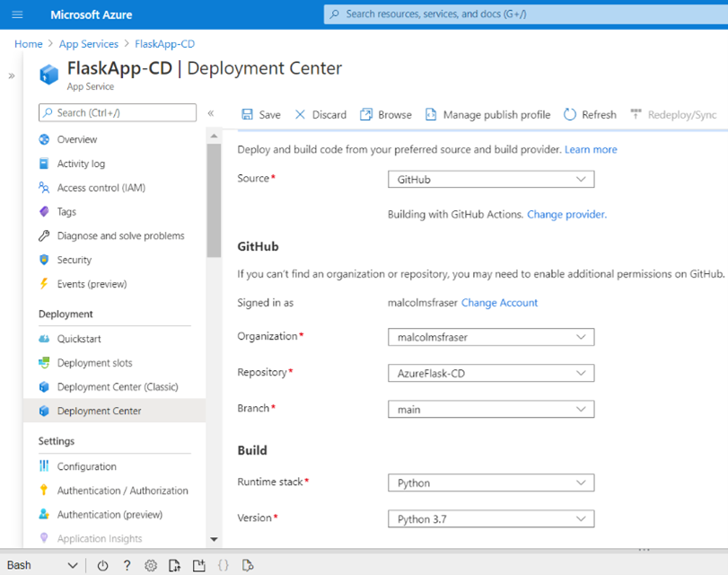Restart Cloud Shell with power icon
This screenshot has width=728, height=575.
point(102,565)
